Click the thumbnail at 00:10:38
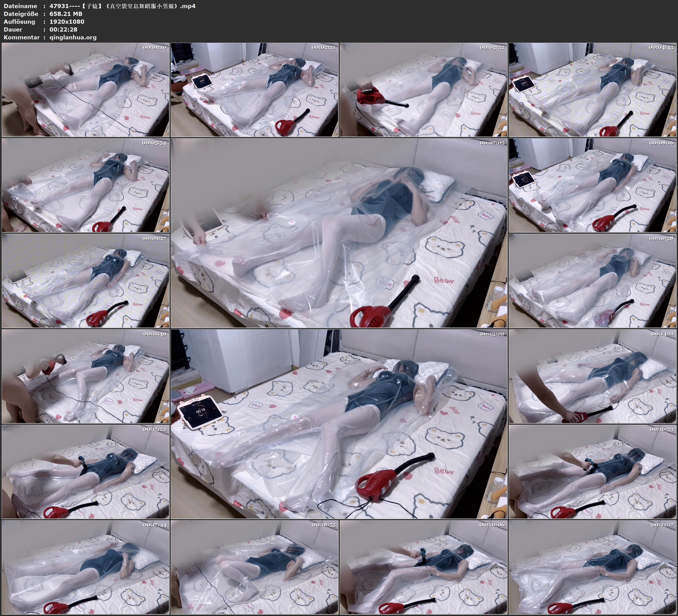Viewport: 678px width, 616px height. [592, 280]
